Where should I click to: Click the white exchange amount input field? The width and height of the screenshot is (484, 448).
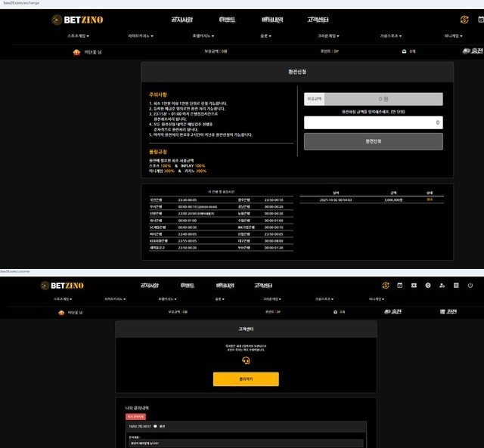[x=373, y=122]
